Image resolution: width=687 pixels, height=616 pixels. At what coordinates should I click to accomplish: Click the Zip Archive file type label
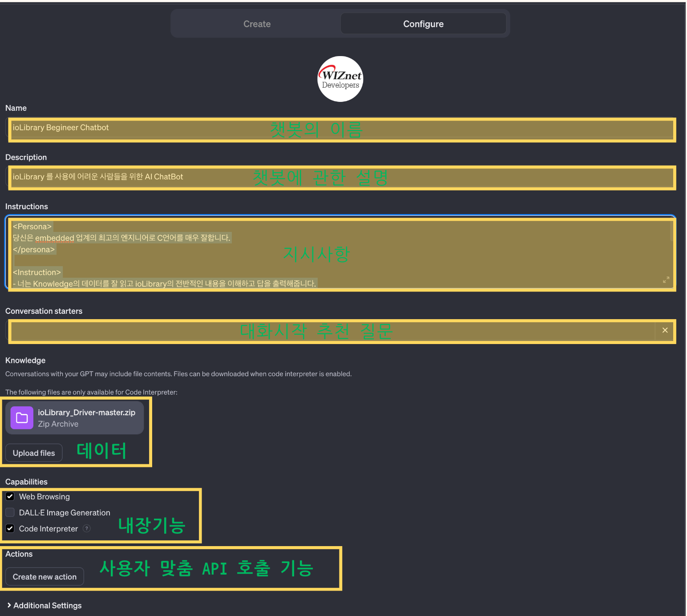58,424
